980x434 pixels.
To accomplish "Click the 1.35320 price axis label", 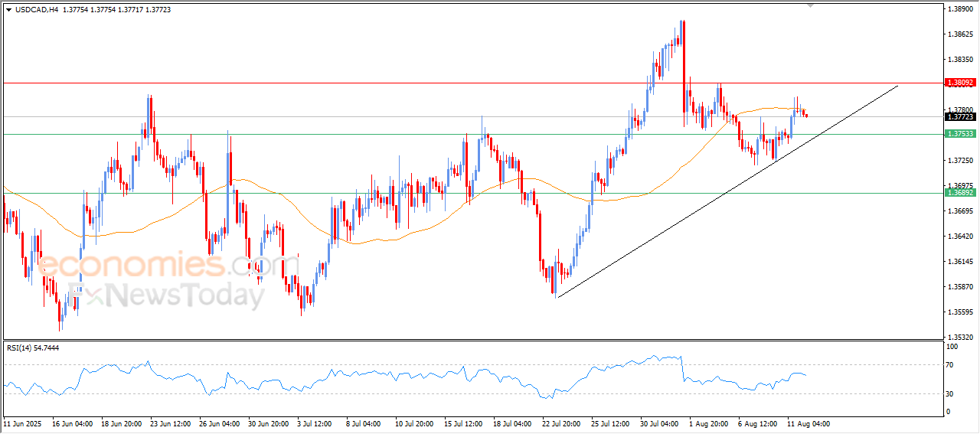I will 960,337.
